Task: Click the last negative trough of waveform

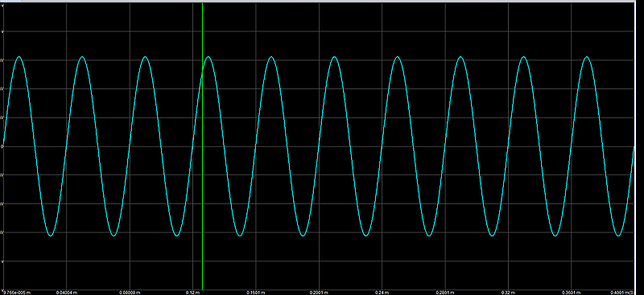Action: point(618,236)
